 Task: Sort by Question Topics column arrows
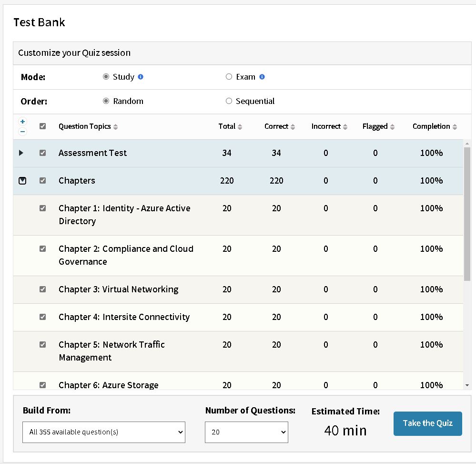[116, 127]
